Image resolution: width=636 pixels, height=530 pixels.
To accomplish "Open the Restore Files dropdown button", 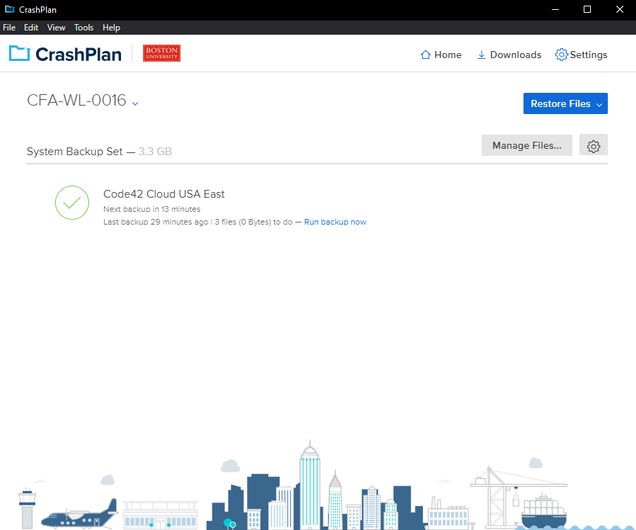I will (565, 104).
